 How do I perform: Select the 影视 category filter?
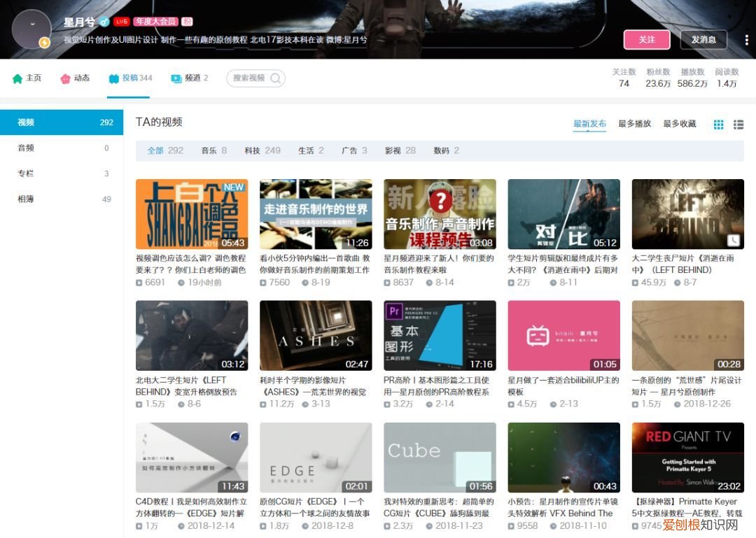(395, 150)
